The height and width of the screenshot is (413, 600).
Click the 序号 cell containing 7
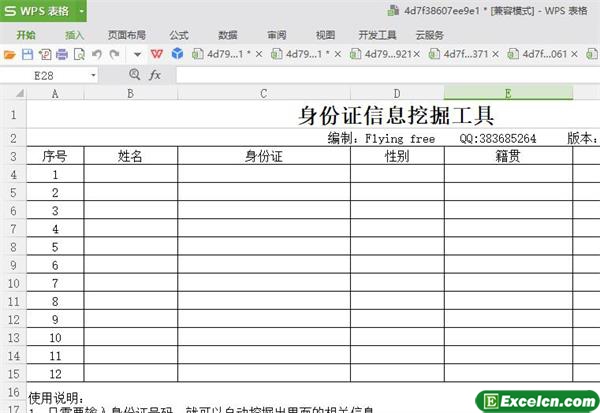click(x=55, y=283)
